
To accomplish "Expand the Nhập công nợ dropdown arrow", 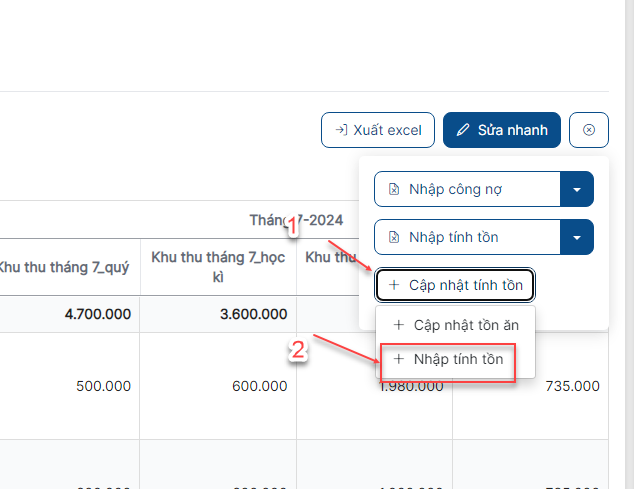I will coord(577,189).
